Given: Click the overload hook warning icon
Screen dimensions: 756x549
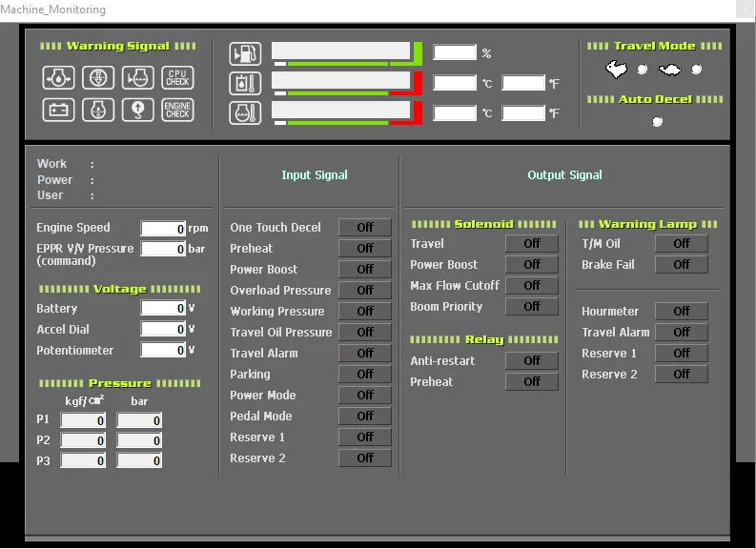Looking at the screenshot, I should click(138, 110).
